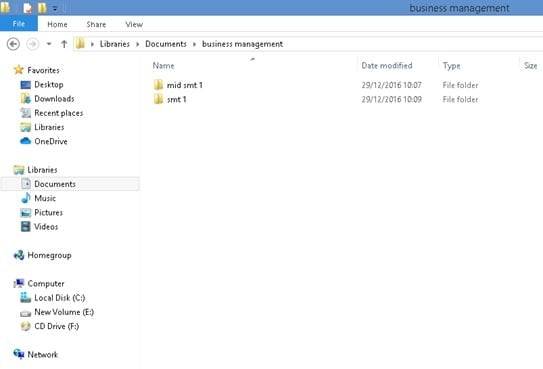Switch to the Share ribbon tab
Image resolution: width=543 pixels, height=369 pixels.
point(96,24)
